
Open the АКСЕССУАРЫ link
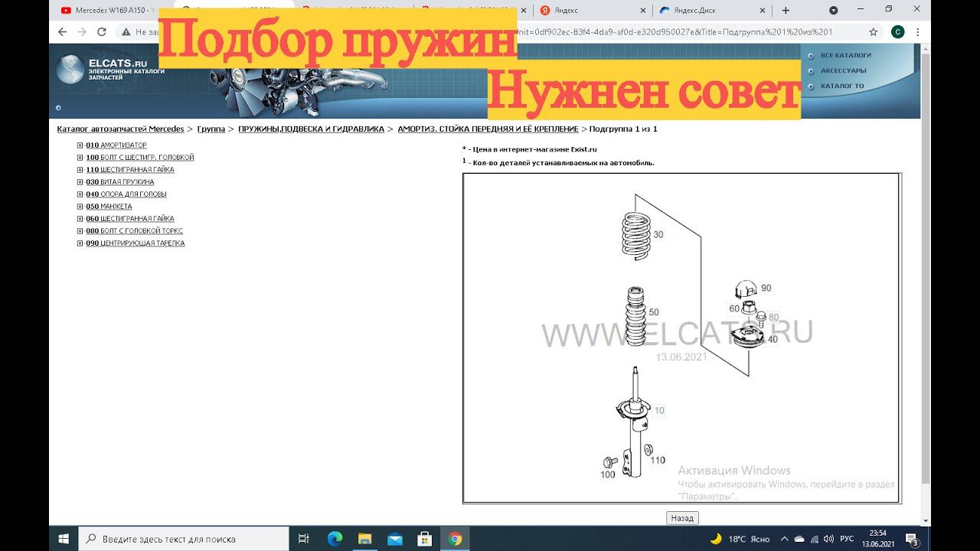pos(843,70)
